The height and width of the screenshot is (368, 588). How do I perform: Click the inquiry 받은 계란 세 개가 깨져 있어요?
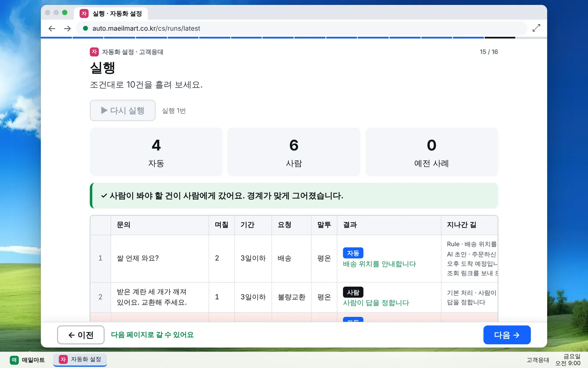click(152, 297)
